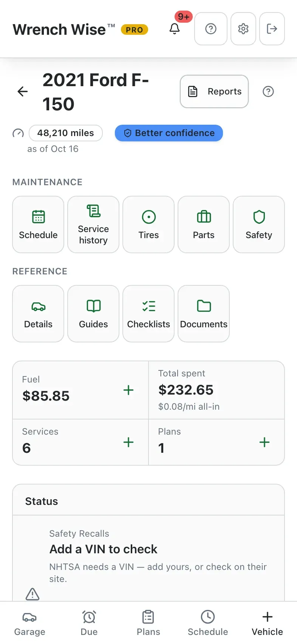
Task: Click the Fuel amount $85.85
Action: tap(46, 396)
